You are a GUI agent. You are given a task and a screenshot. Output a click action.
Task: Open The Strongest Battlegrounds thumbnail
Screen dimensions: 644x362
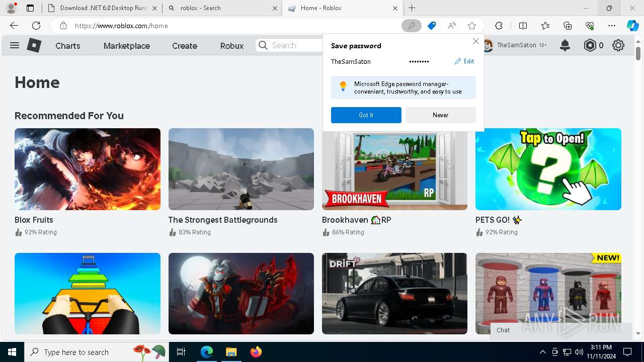241,169
